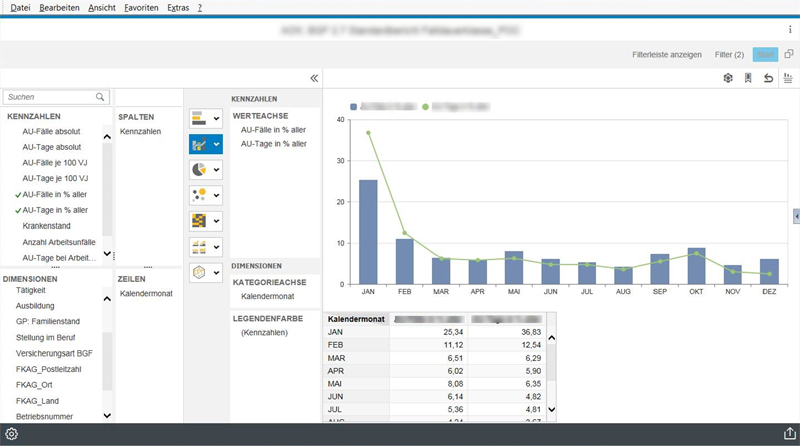Click the bookmark icon above chart

(x=748, y=78)
